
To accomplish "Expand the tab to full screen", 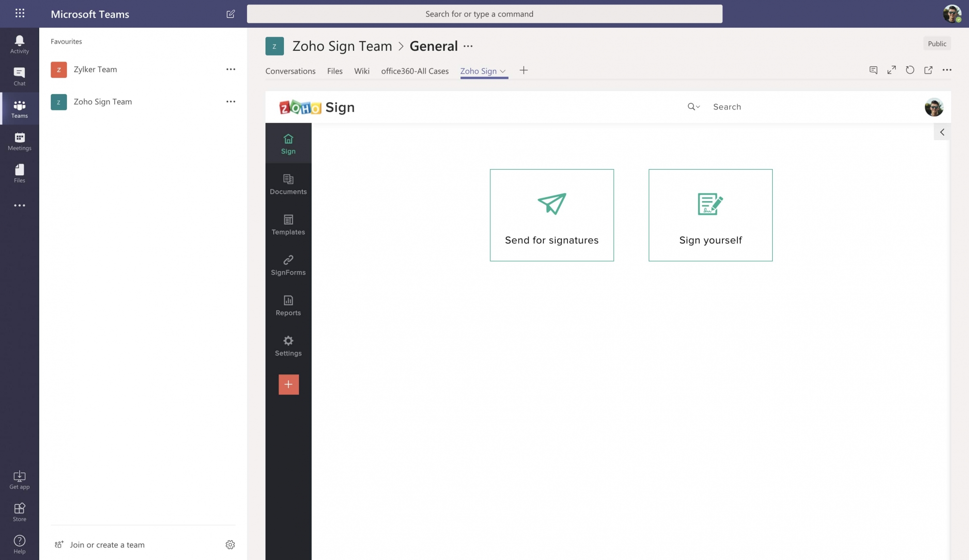I will tap(891, 70).
